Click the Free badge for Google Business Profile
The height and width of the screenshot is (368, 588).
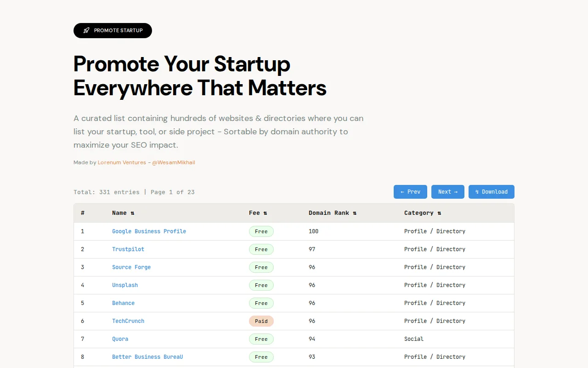pos(261,231)
